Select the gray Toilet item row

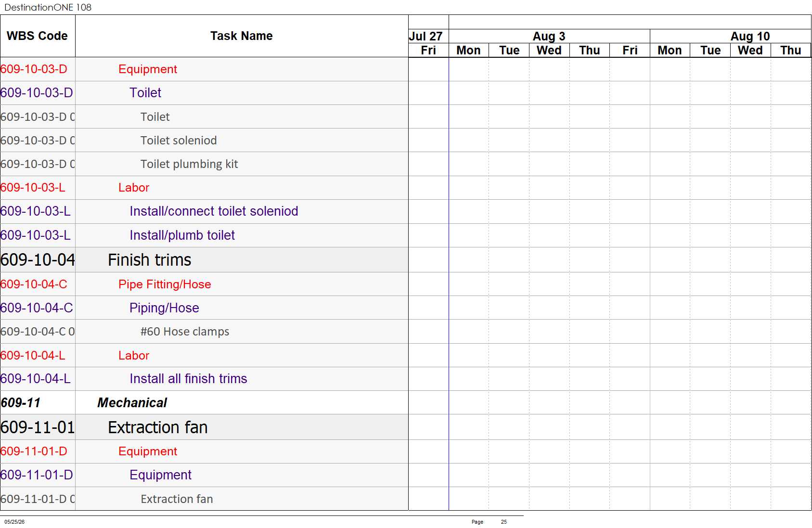pyautogui.click(x=204, y=116)
